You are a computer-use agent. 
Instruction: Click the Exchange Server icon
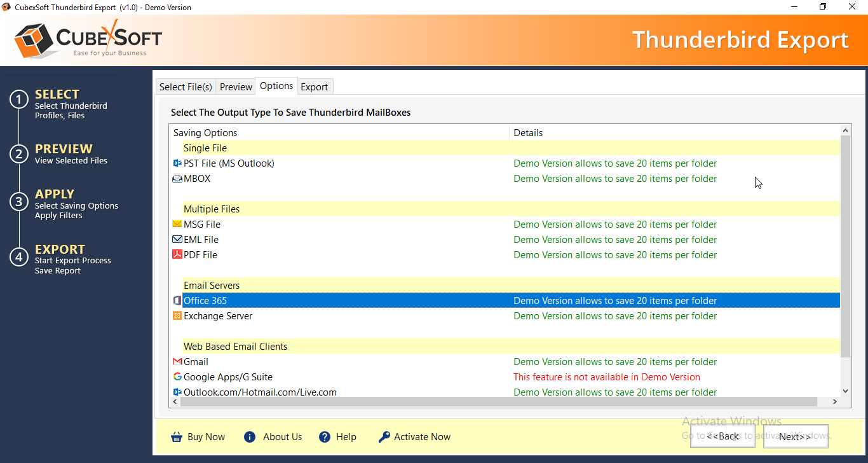[177, 316]
